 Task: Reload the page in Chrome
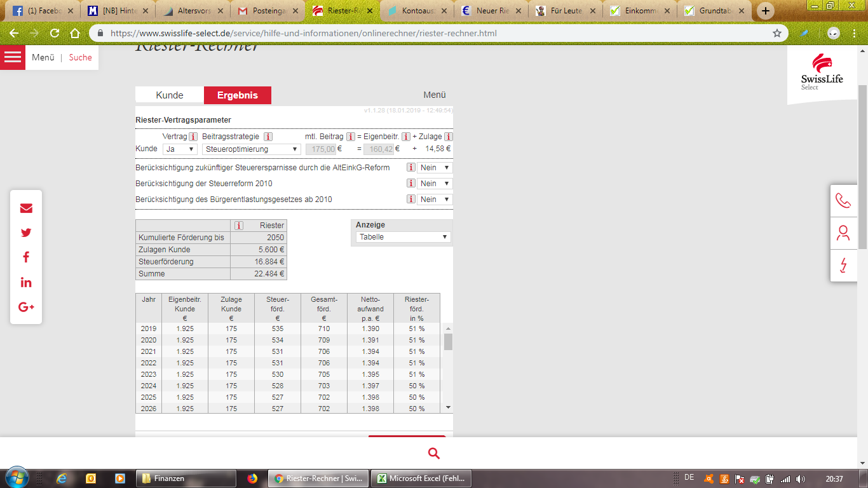(55, 33)
